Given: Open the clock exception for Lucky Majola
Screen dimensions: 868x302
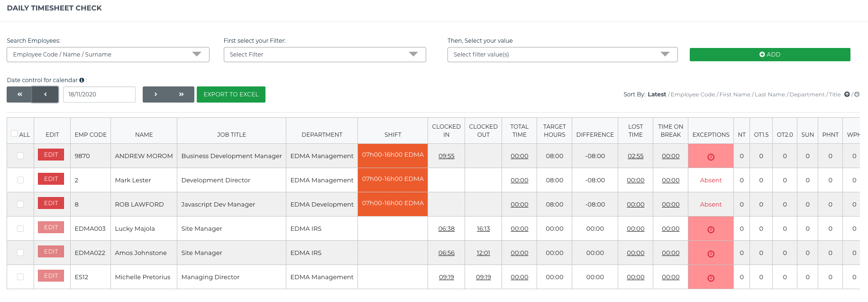Looking at the screenshot, I should pos(711,229).
